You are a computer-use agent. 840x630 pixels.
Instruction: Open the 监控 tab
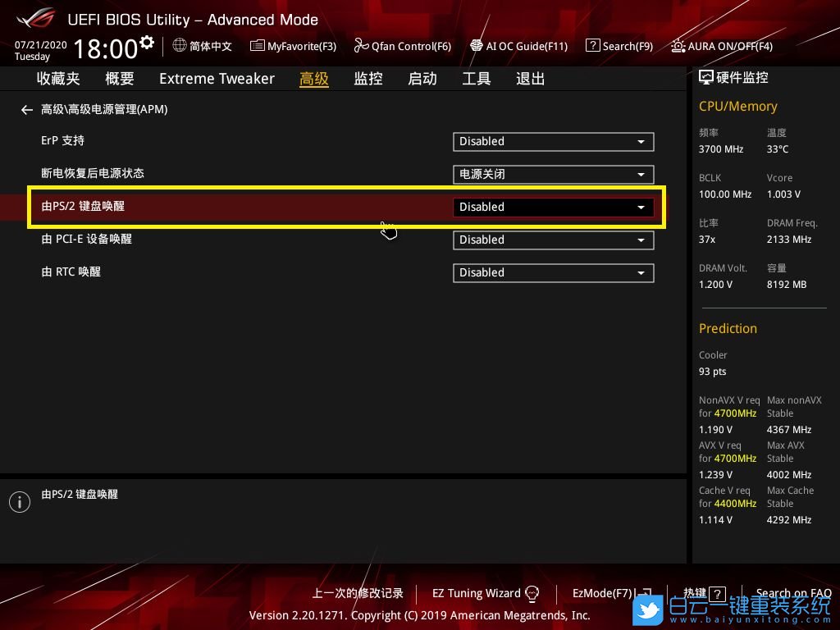click(x=368, y=79)
